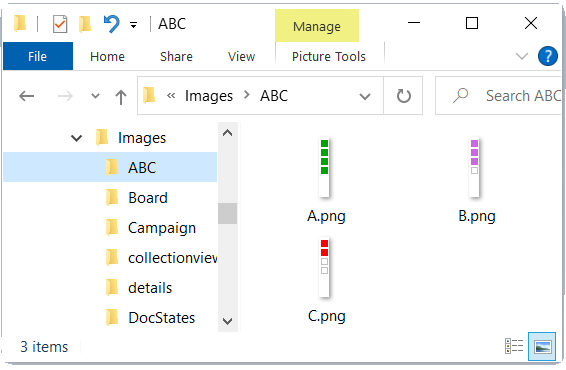The height and width of the screenshot is (370, 566).
Task: Select the details folder in tree
Action: pyautogui.click(x=150, y=288)
